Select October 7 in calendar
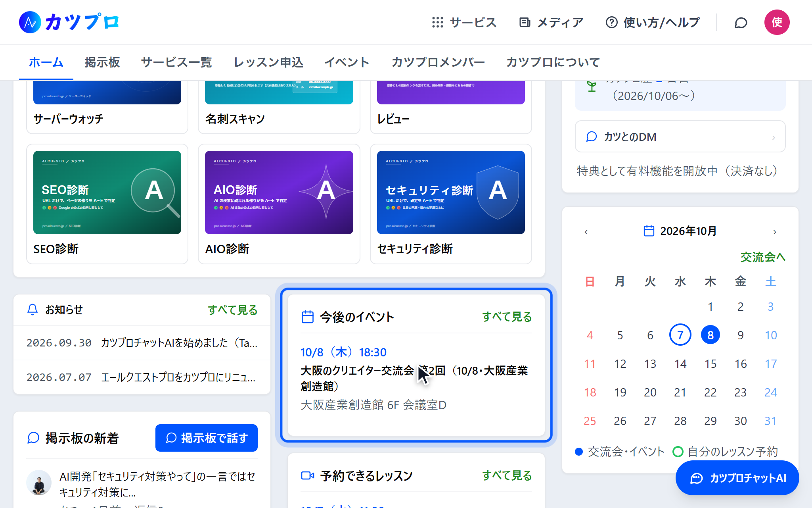Screen dimensions: 812x508 [680, 335]
